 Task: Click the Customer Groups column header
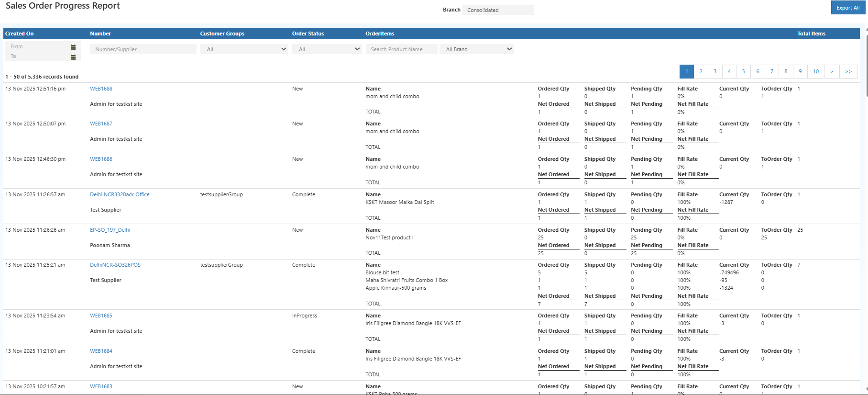tap(222, 34)
